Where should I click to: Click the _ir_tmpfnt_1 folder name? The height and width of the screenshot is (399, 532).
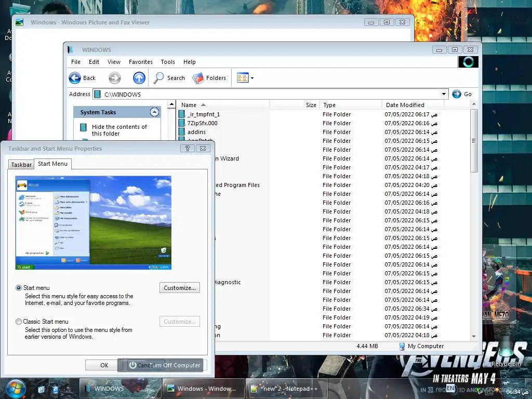click(x=204, y=114)
